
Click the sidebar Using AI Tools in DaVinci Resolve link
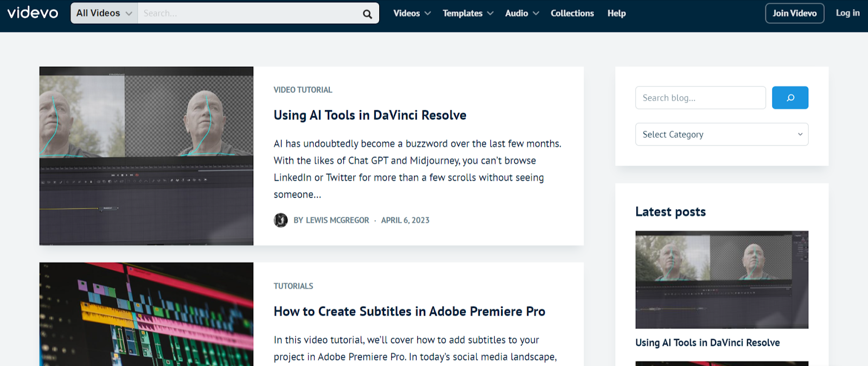pyautogui.click(x=707, y=343)
